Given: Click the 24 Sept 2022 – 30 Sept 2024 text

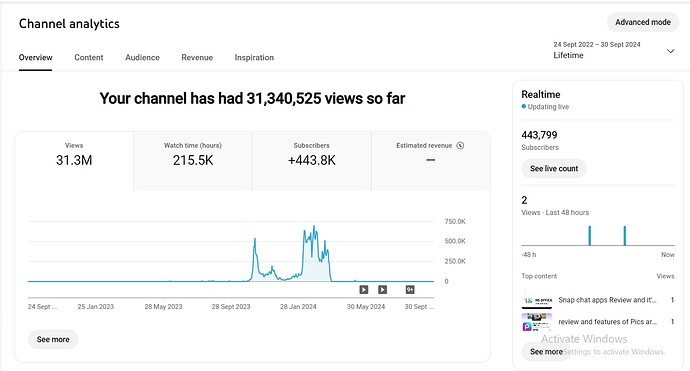Looking at the screenshot, I should [x=597, y=44].
